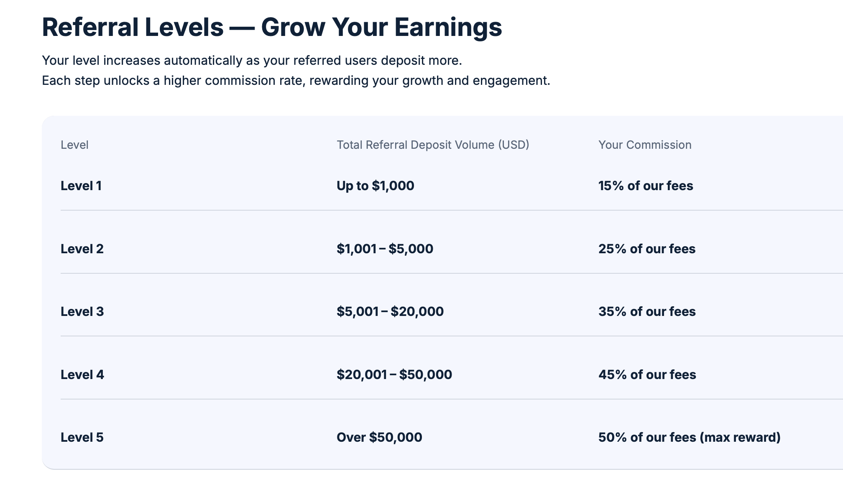Viewport: 843px width, 504px height.
Task: Click the '25% of our fees' commission
Action: pos(647,249)
